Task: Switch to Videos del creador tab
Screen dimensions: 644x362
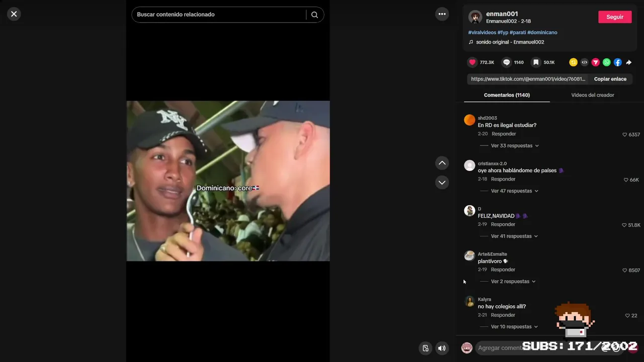Action: point(593,95)
